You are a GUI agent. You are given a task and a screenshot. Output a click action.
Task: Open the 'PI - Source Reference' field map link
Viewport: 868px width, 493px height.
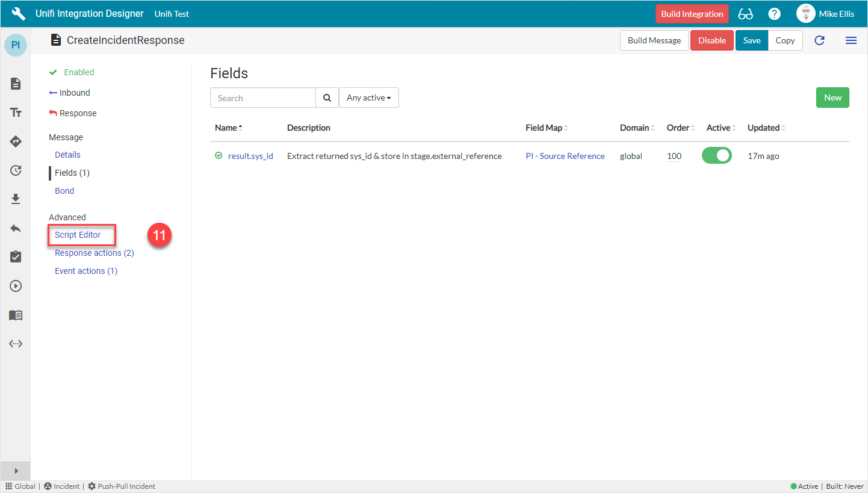(x=565, y=155)
